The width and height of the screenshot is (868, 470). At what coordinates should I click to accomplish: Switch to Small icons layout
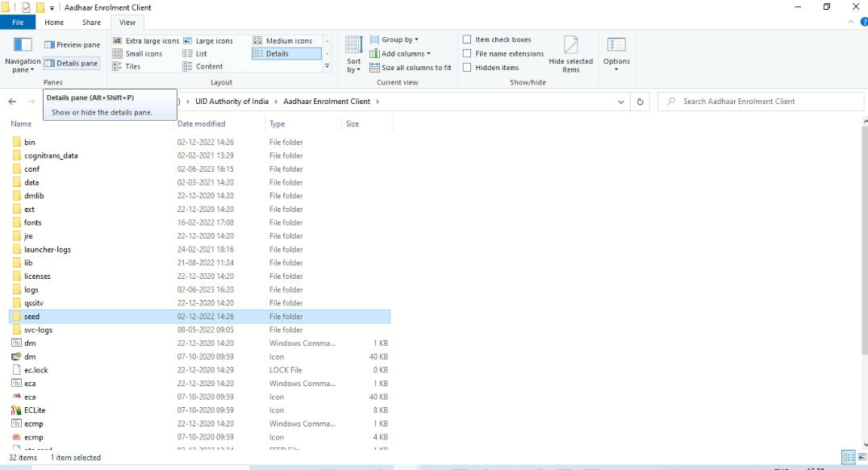[x=137, y=54]
